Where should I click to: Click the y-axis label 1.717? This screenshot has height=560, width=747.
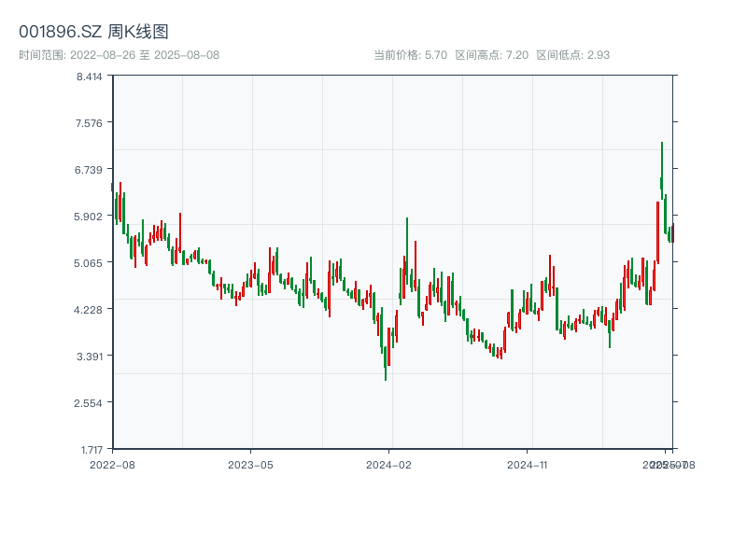point(92,450)
